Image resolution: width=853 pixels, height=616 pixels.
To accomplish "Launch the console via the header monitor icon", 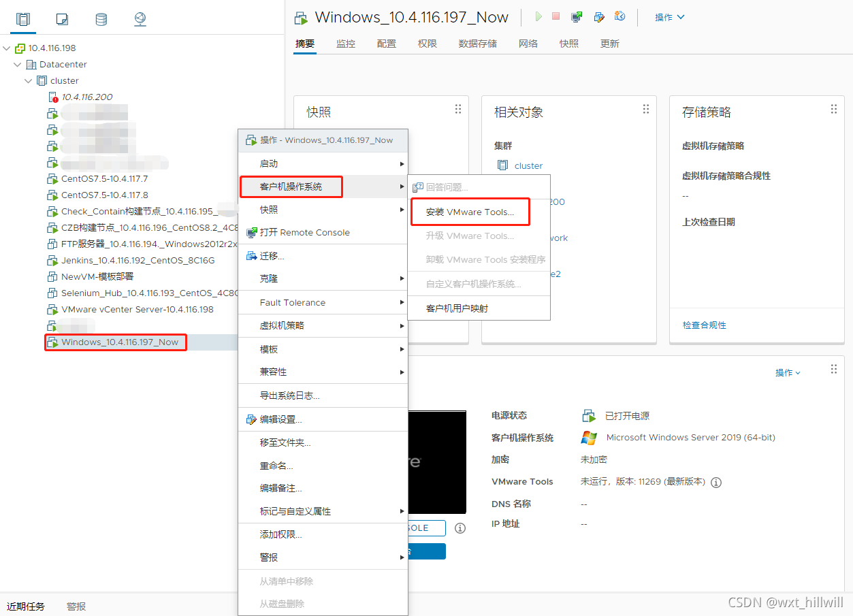I will pyautogui.click(x=577, y=16).
